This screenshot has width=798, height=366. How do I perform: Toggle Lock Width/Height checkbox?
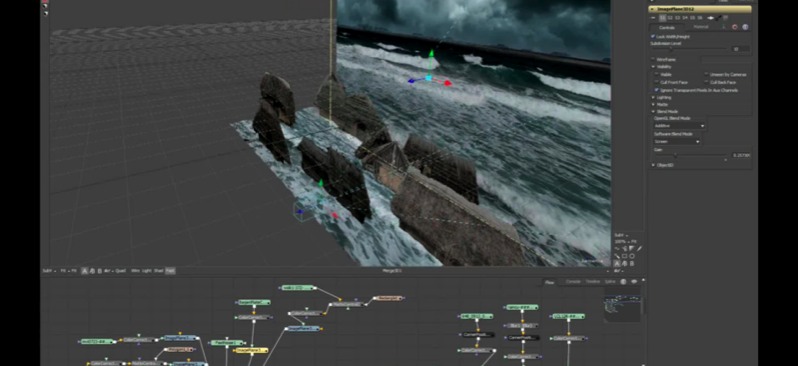[653, 37]
